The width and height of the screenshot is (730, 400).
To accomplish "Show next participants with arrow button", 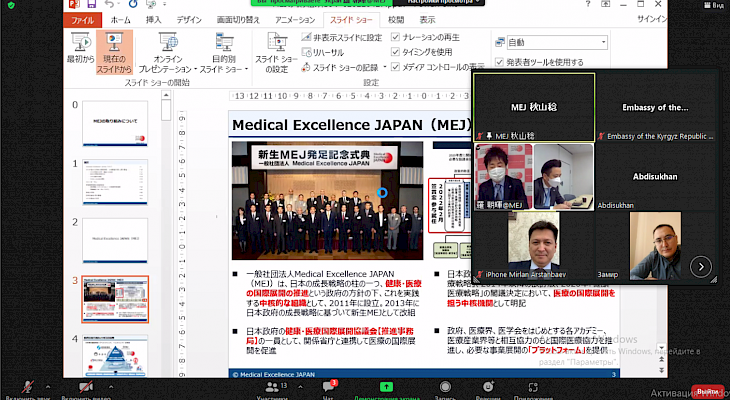I will [701, 266].
